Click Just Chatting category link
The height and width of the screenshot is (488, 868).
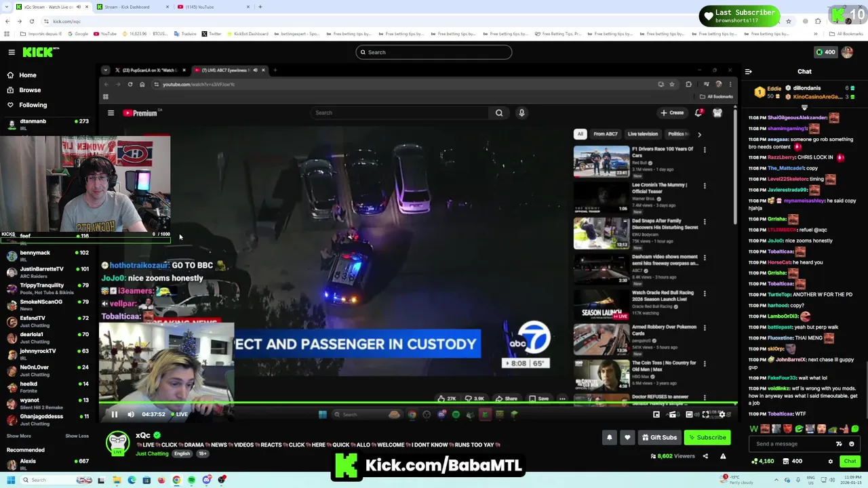click(x=152, y=453)
